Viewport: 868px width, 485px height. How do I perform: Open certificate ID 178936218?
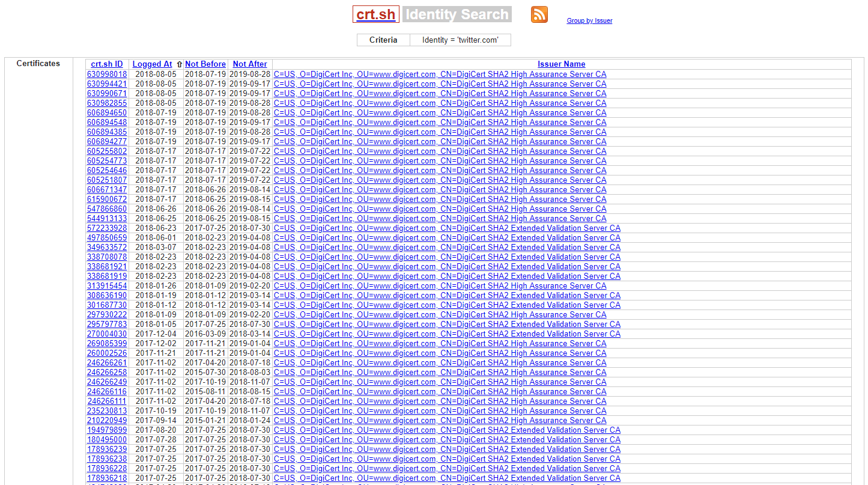(107, 478)
